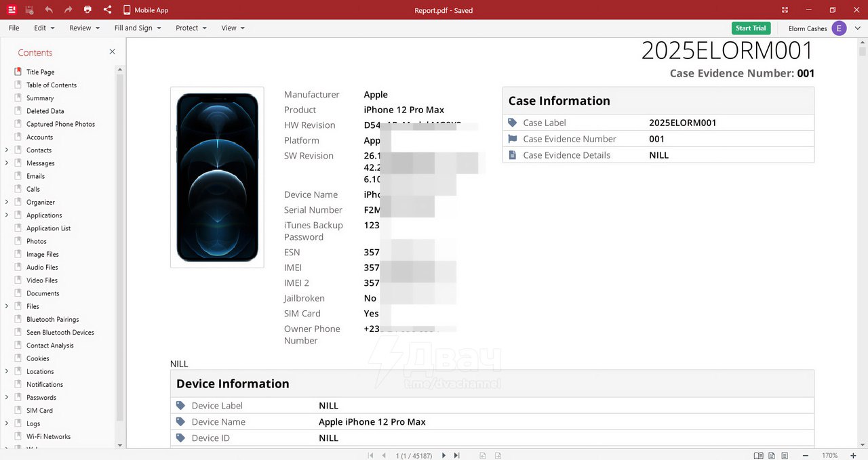This screenshot has height=460, width=868.
Task: Click the share icon in title bar
Action: [x=108, y=10]
